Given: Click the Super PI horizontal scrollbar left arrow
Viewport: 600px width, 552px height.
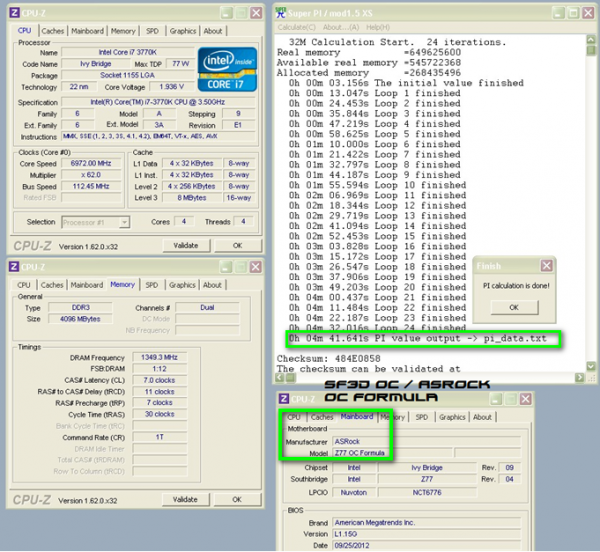Looking at the screenshot, I should pyautogui.click(x=280, y=378).
